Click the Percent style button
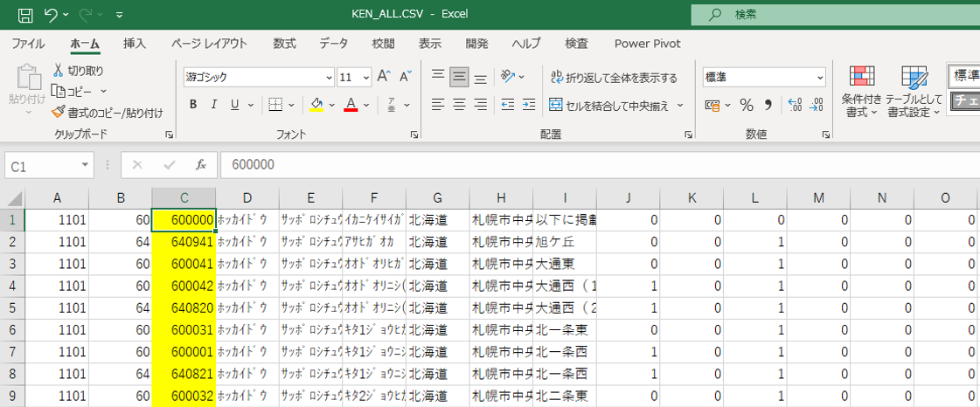The image size is (980, 407). pyautogui.click(x=747, y=106)
